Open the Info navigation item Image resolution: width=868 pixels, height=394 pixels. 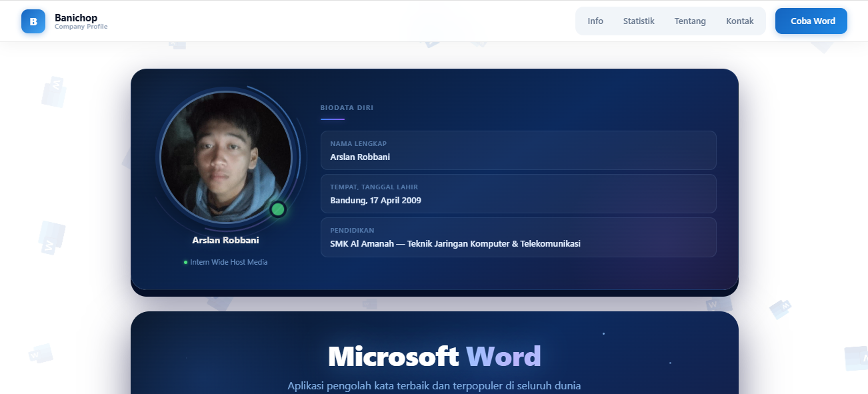(x=595, y=21)
